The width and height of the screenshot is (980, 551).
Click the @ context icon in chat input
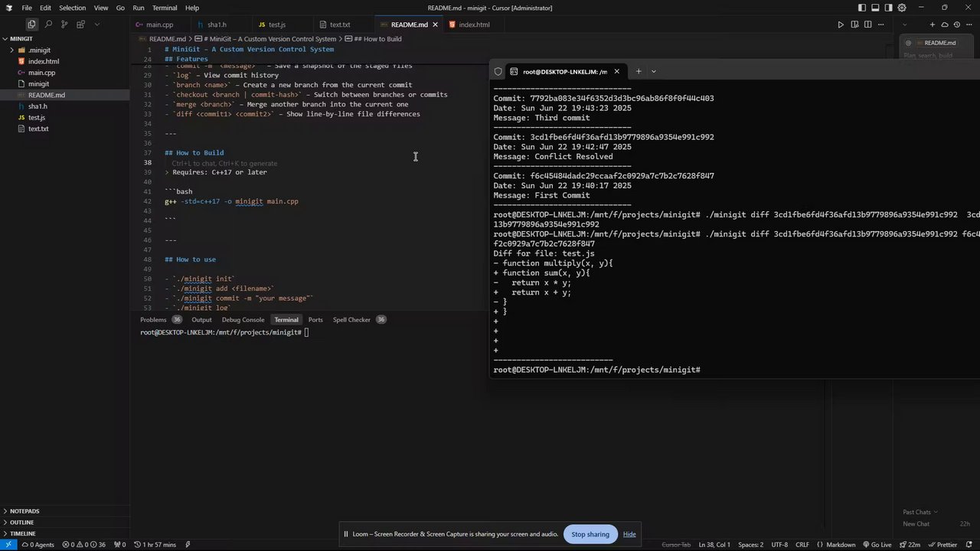(908, 43)
